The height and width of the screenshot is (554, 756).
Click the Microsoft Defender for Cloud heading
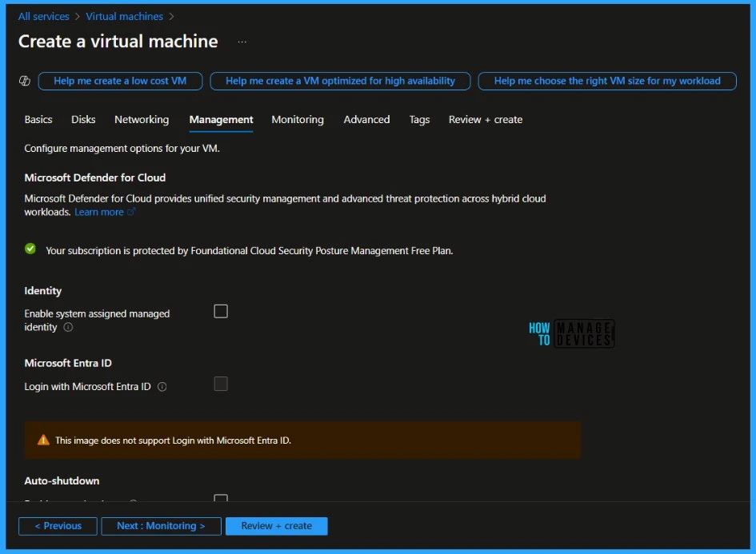coord(95,177)
